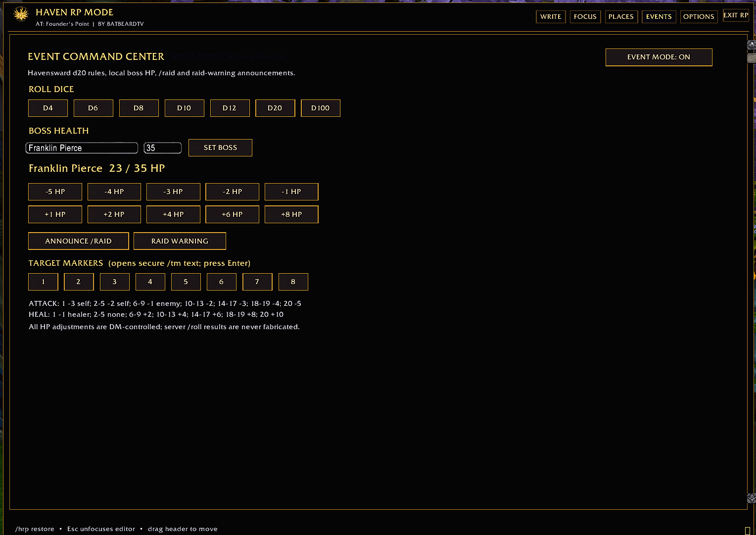Select target marker 4
The width and height of the screenshot is (756, 535).
click(x=150, y=282)
